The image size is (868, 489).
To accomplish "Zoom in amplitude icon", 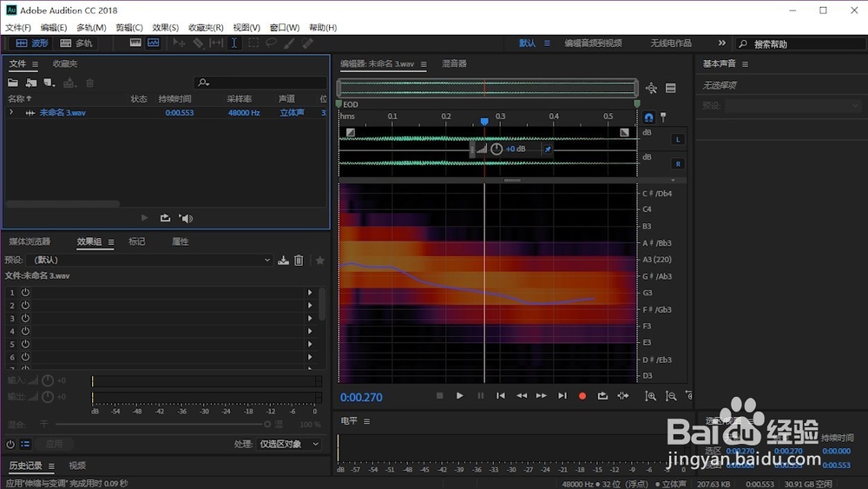I will point(651,396).
